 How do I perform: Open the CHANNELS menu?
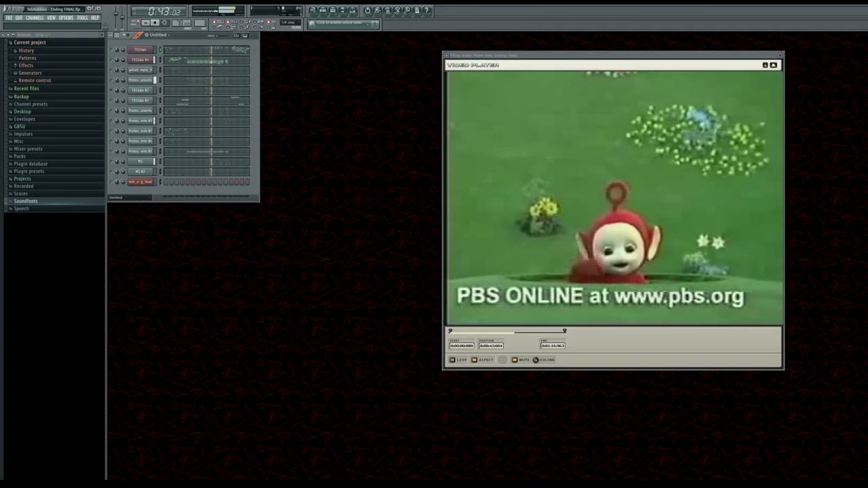pyautogui.click(x=35, y=18)
